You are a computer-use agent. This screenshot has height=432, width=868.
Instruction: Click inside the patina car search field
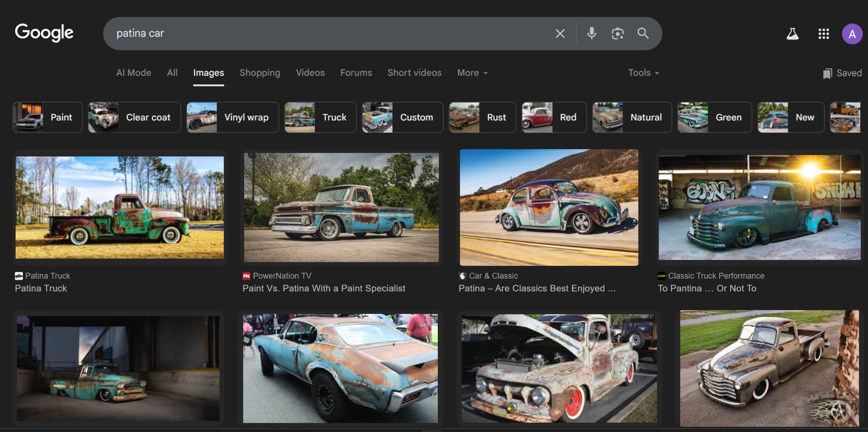(331, 33)
